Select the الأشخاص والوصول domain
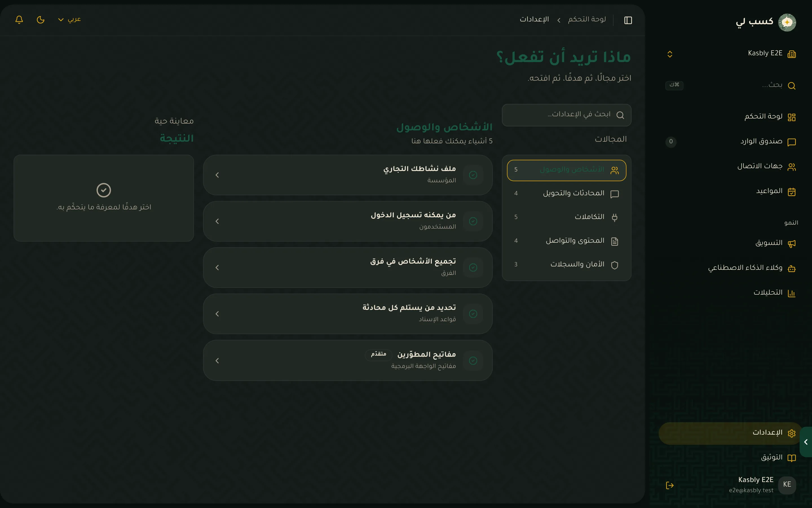Screen dimensions: 812x508 pyautogui.click(x=566, y=170)
